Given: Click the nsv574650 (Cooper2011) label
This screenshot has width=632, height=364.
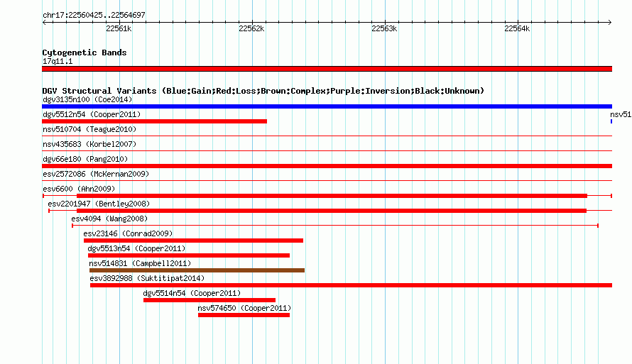Looking at the screenshot, I should pos(244,308).
